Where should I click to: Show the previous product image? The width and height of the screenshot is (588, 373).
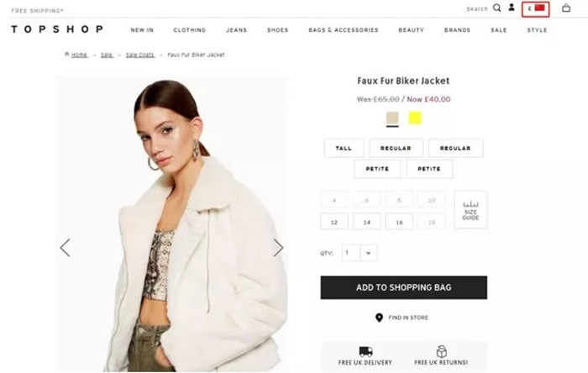tap(66, 248)
